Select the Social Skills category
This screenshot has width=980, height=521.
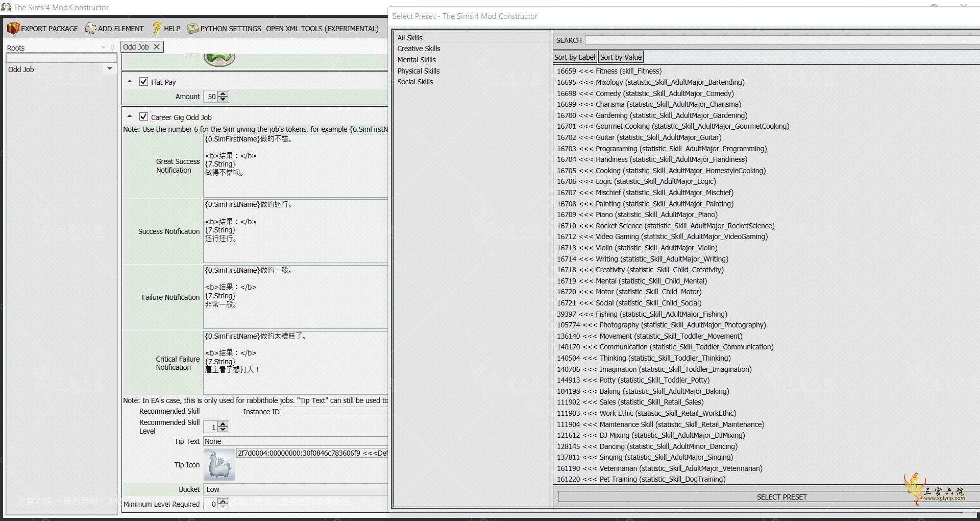click(x=415, y=82)
